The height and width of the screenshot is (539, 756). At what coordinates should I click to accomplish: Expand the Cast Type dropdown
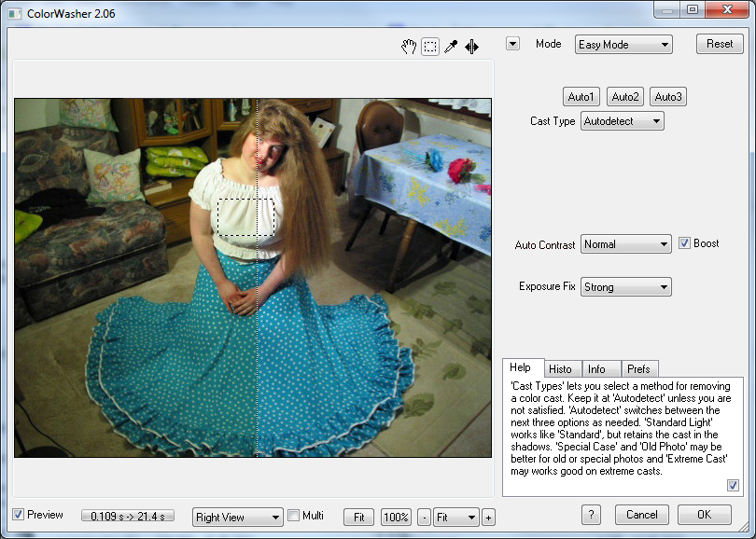click(x=622, y=121)
